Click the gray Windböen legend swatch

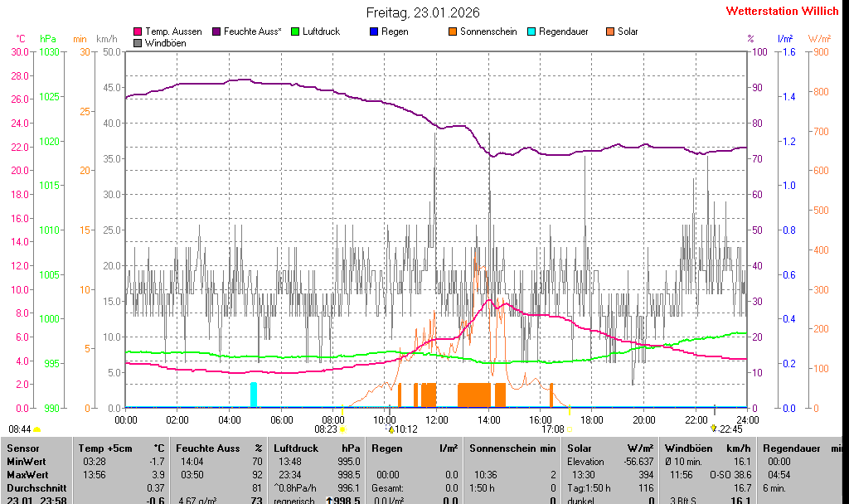tap(138, 43)
